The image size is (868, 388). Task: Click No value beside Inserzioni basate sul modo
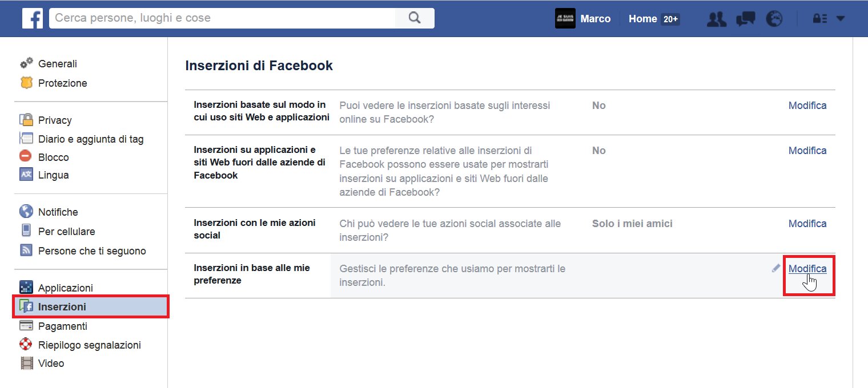tap(598, 106)
